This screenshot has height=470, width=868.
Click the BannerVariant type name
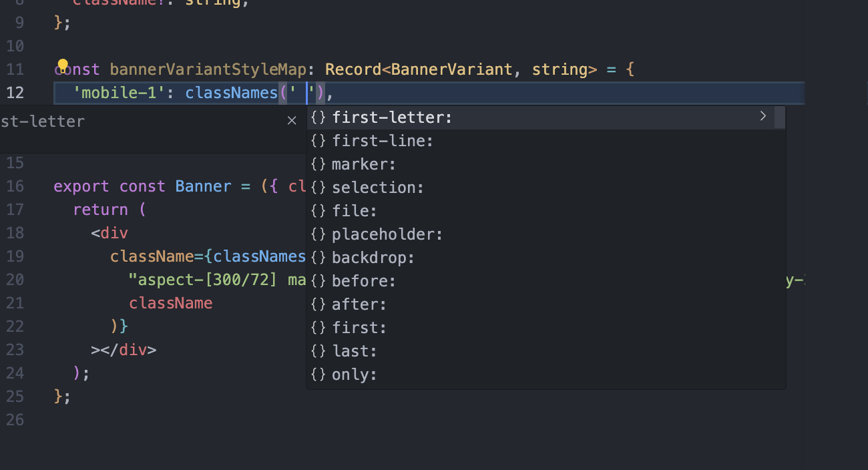click(451, 69)
